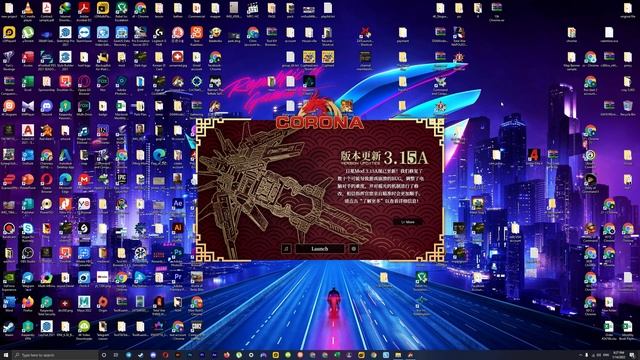
Task: Open Opera GX Browser desktop icon
Action: pos(84,84)
